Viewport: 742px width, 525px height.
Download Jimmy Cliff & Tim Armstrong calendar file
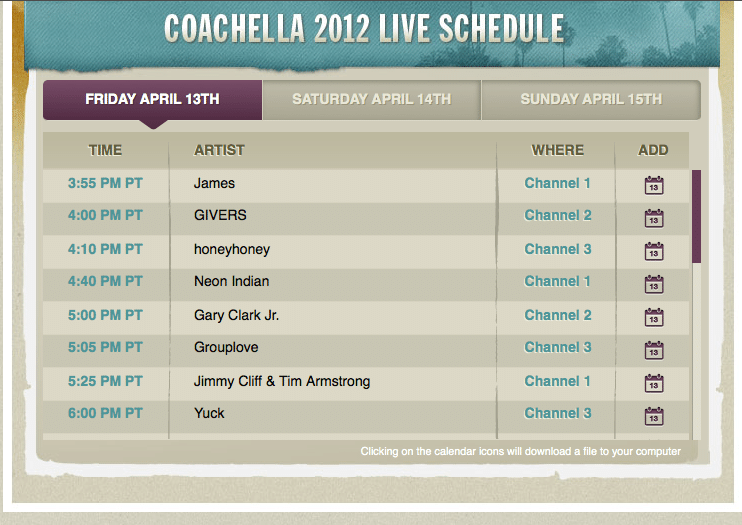654,383
